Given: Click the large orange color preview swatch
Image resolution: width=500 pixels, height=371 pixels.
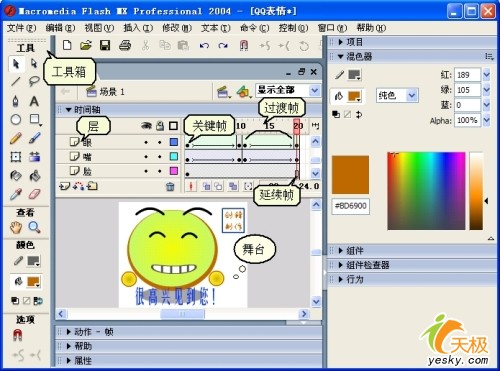Looking at the screenshot, I should (x=350, y=175).
